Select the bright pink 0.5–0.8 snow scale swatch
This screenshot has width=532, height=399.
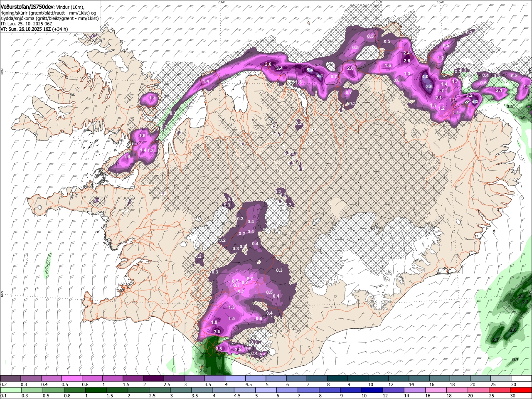tap(71, 379)
